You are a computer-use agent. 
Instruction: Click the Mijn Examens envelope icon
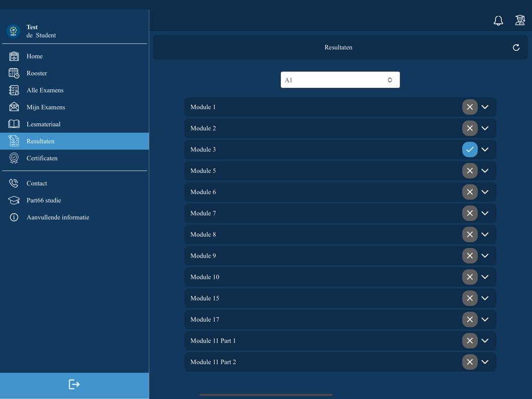[x=14, y=107]
